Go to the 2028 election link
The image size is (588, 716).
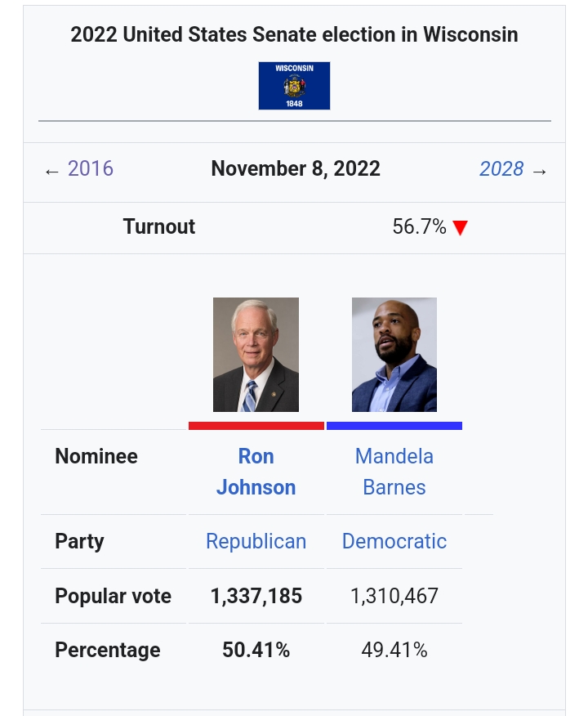(501, 169)
